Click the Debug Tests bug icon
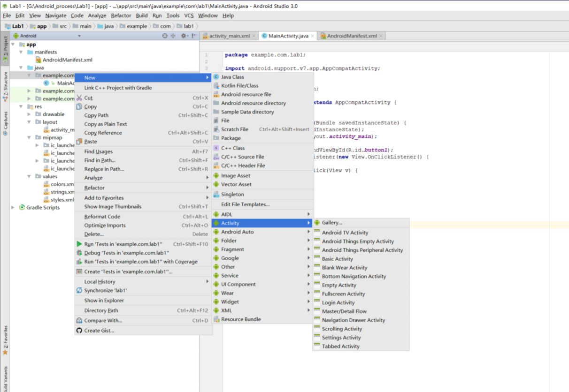569x392 pixels. tap(79, 253)
